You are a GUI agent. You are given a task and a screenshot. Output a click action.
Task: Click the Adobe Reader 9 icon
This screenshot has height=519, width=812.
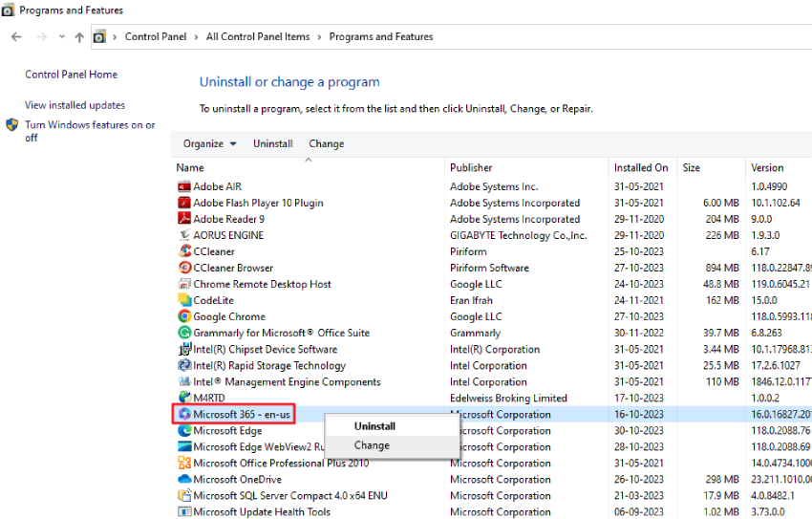(x=185, y=219)
